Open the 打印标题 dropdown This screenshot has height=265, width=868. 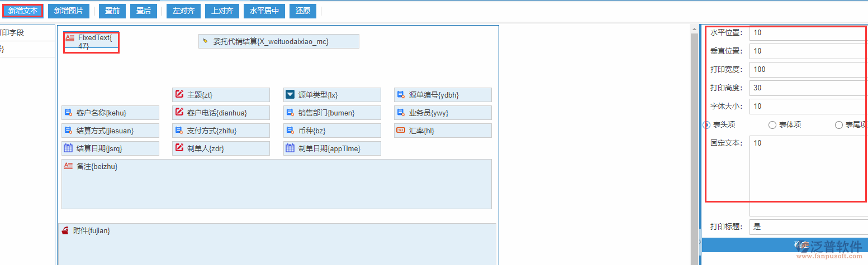[808, 227]
